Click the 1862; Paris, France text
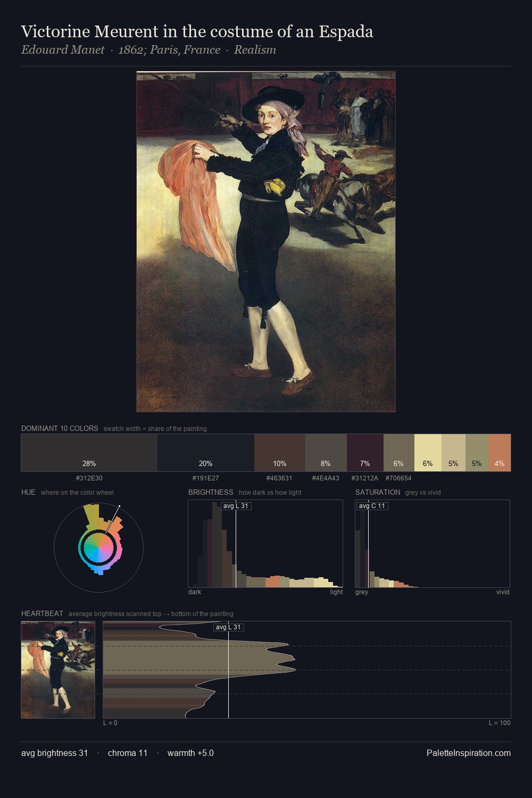 pyautogui.click(x=169, y=50)
